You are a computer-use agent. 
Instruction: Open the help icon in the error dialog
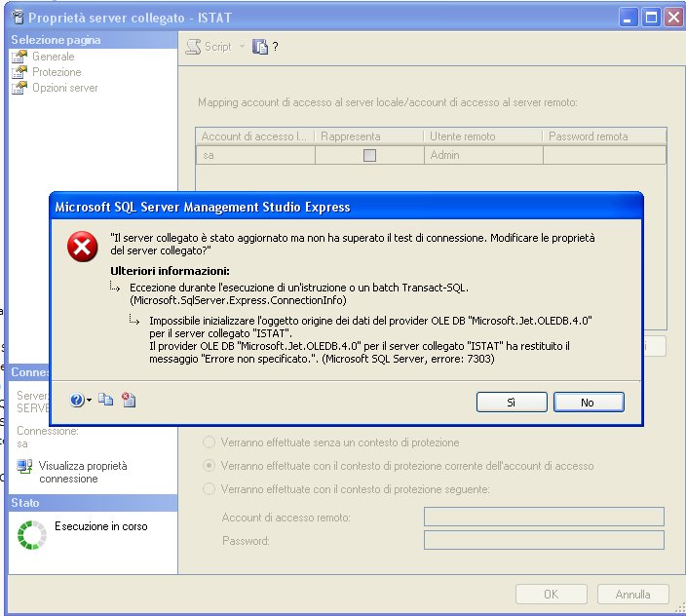coord(77,400)
